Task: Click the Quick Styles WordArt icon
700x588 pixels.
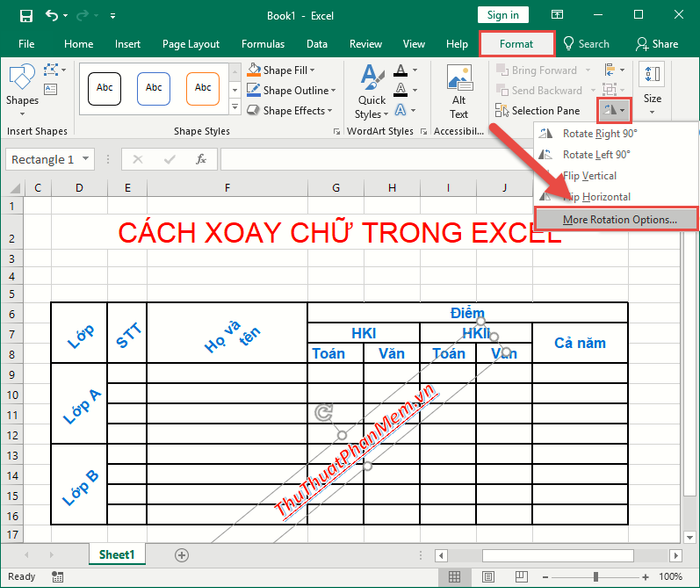Action: click(372, 92)
